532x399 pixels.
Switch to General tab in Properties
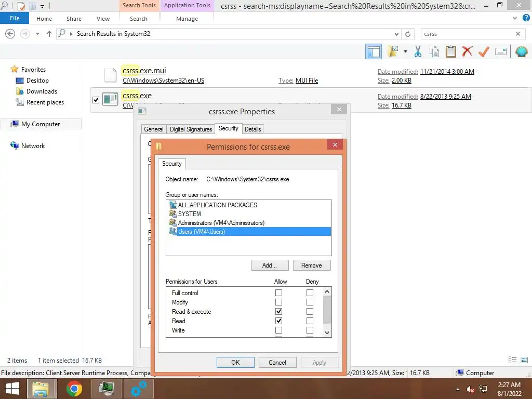click(154, 129)
